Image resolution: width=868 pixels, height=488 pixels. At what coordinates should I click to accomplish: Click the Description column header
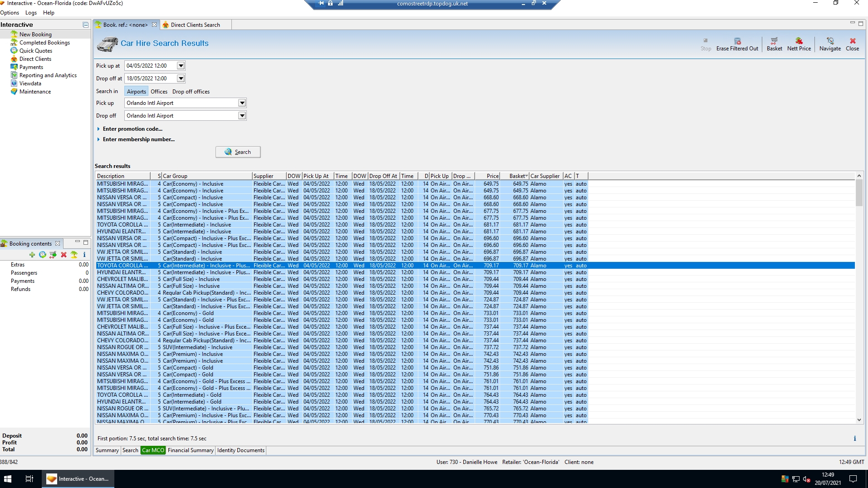(x=123, y=176)
